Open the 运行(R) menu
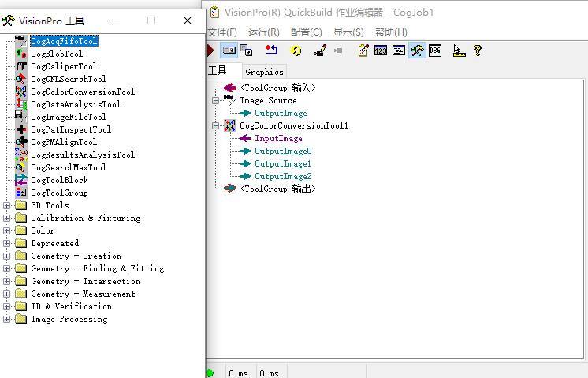 (263, 32)
